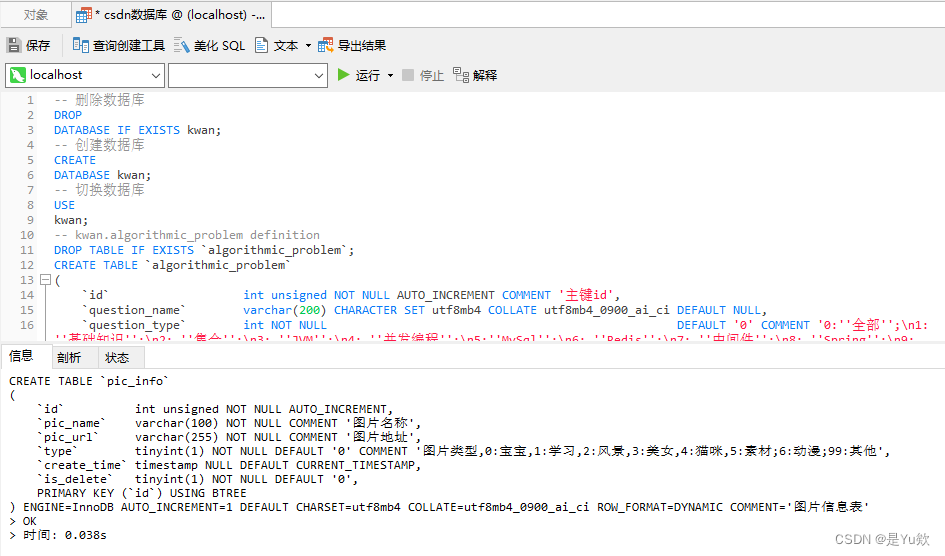Click the localhost connection icon

[18, 75]
